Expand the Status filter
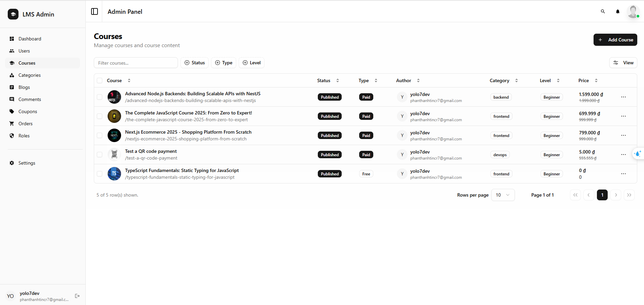 pos(194,63)
